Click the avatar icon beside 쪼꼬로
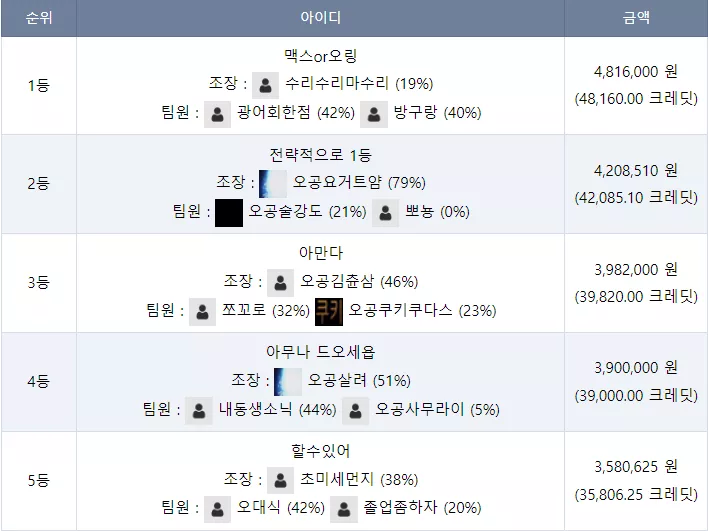Viewport: 708px width, 531px height. pos(202,312)
